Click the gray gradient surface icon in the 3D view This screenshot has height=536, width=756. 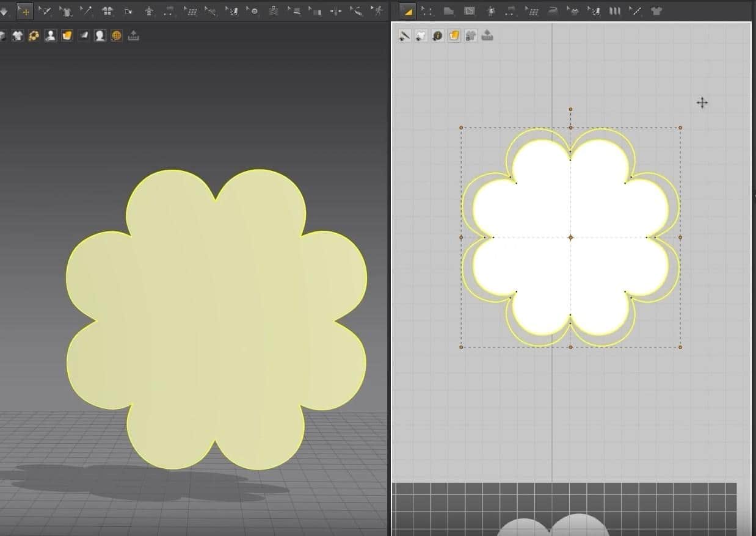(x=83, y=35)
